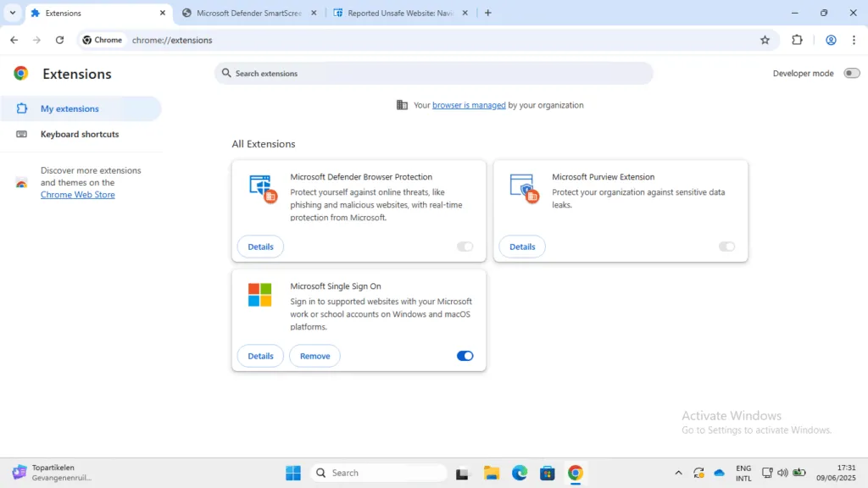This screenshot has height=488, width=868.
Task: Click the building icon beside the managed browser notice
Action: click(x=401, y=105)
